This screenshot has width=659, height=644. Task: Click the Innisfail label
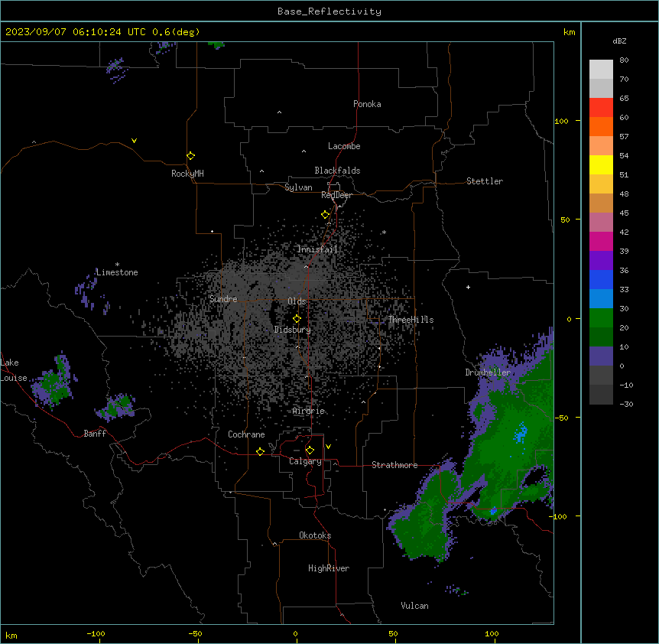317,249
